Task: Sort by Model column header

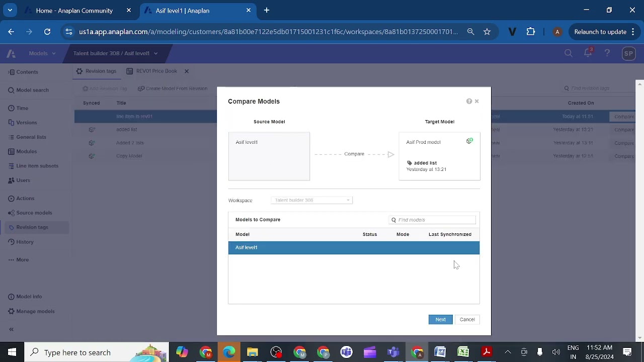Action: [x=243, y=234]
